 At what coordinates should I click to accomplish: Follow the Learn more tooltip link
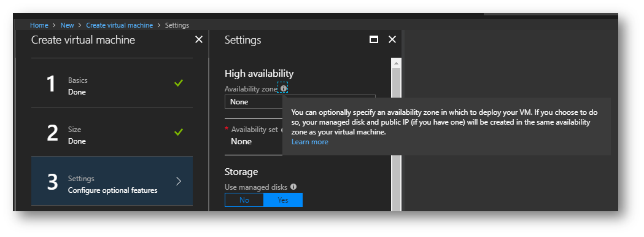pyautogui.click(x=309, y=142)
